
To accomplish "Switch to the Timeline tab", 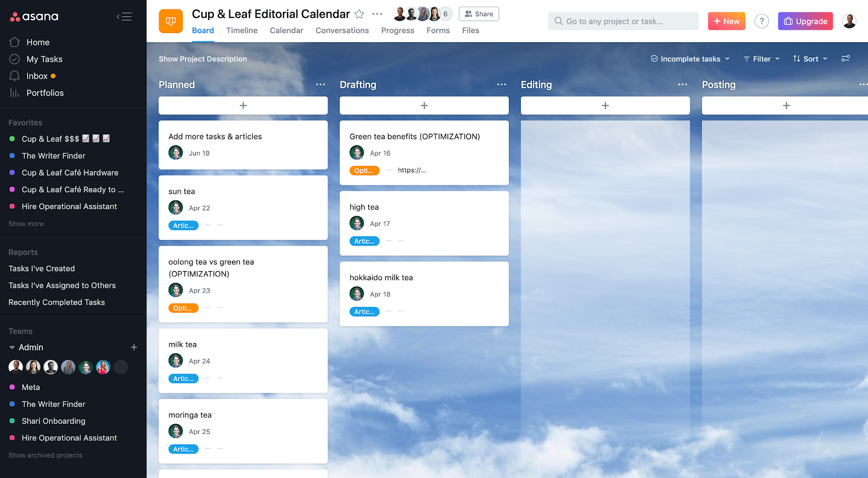I will coord(242,30).
